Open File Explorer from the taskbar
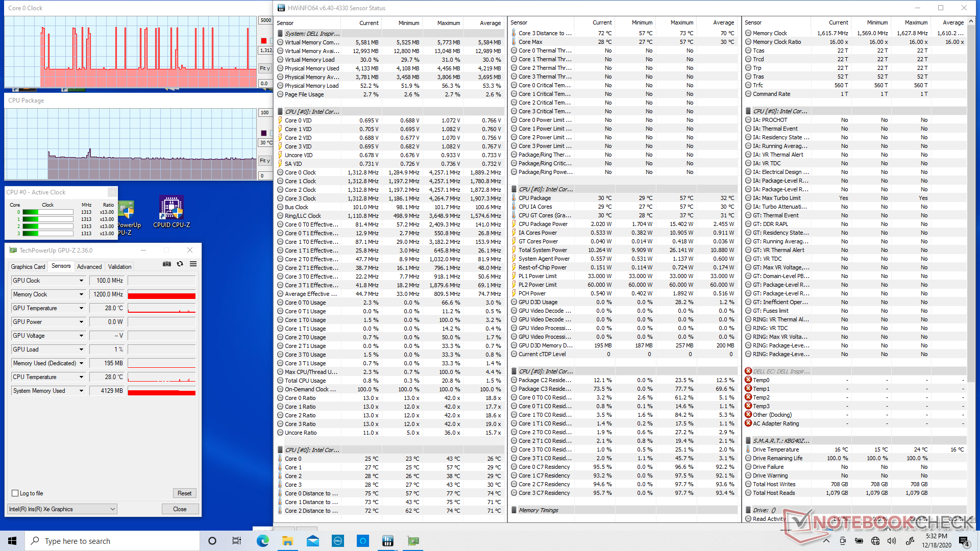Image resolution: width=980 pixels, height=551 pixels. pos(287,541)
